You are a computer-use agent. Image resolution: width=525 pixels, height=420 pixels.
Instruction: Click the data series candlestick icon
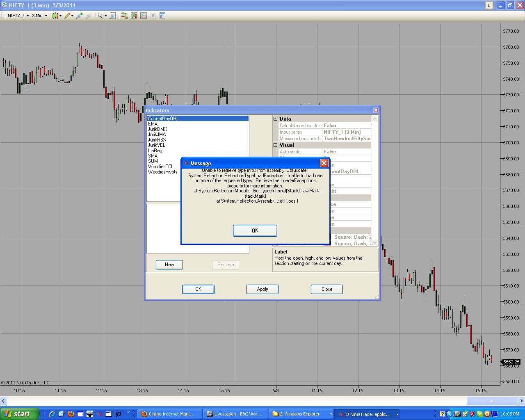click(134, 16)
